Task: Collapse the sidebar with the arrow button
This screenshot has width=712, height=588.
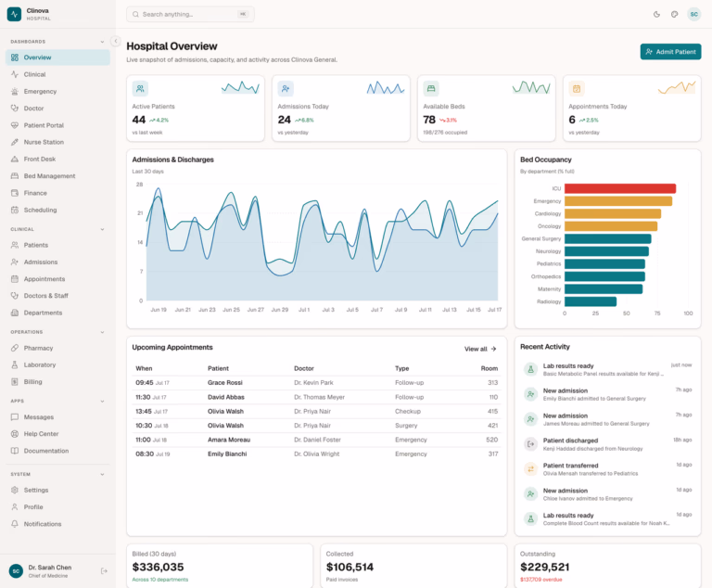Action: pos(115,41)
